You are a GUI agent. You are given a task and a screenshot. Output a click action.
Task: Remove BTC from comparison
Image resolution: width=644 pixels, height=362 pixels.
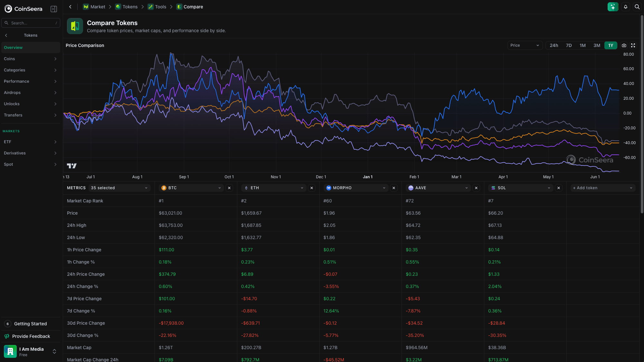pos(229,188)
